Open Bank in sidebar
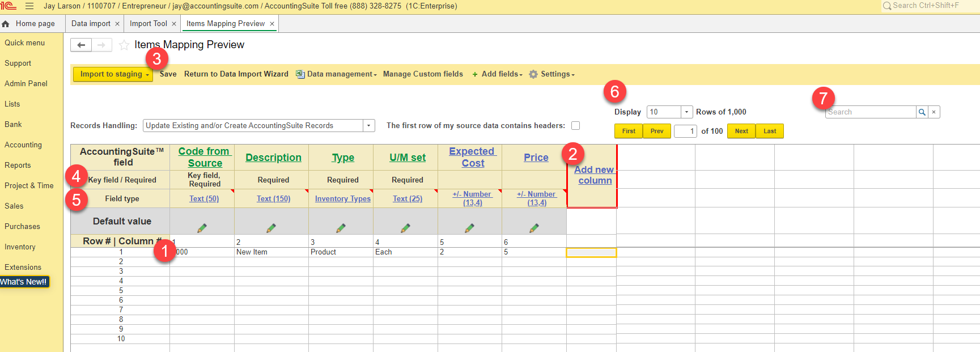 14,125
